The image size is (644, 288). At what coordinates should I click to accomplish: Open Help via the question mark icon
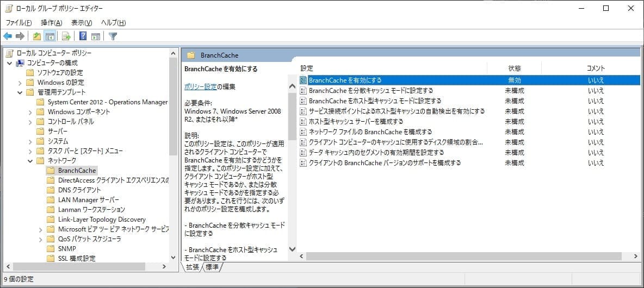[x=83, y=36]
